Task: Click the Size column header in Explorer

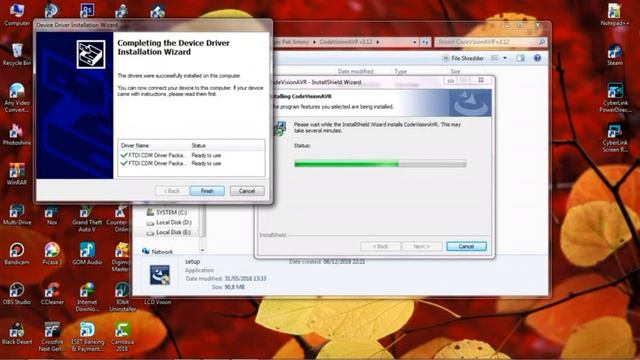Action: (456, 71)
